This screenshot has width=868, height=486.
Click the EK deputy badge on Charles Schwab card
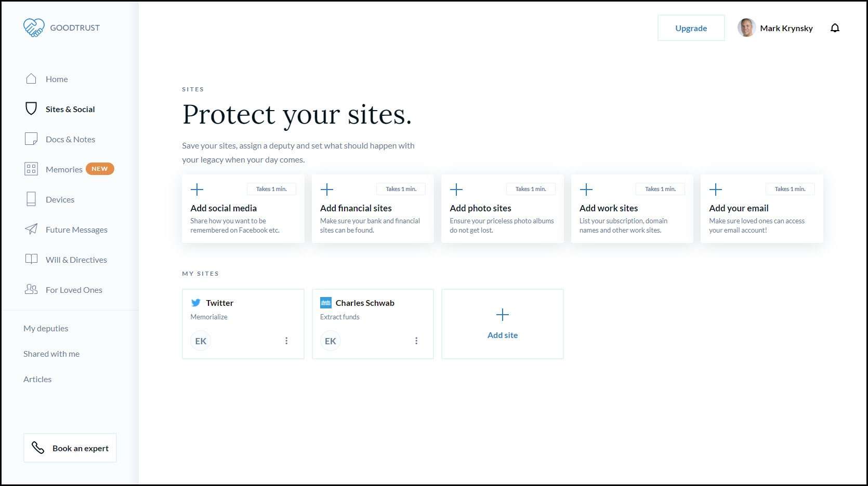(331, 341)
